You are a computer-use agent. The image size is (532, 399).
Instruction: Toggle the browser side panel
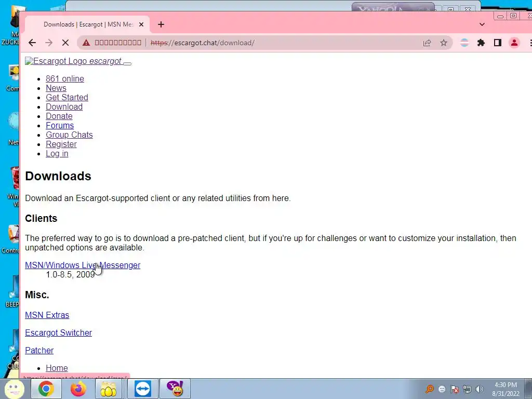[497, 43]
